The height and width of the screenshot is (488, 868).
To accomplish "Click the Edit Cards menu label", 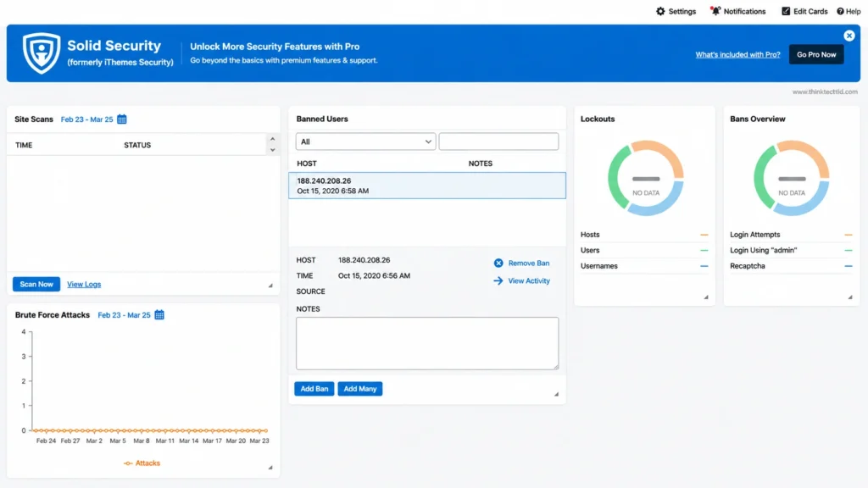I will pyautogui.click(x=810, y=11).
